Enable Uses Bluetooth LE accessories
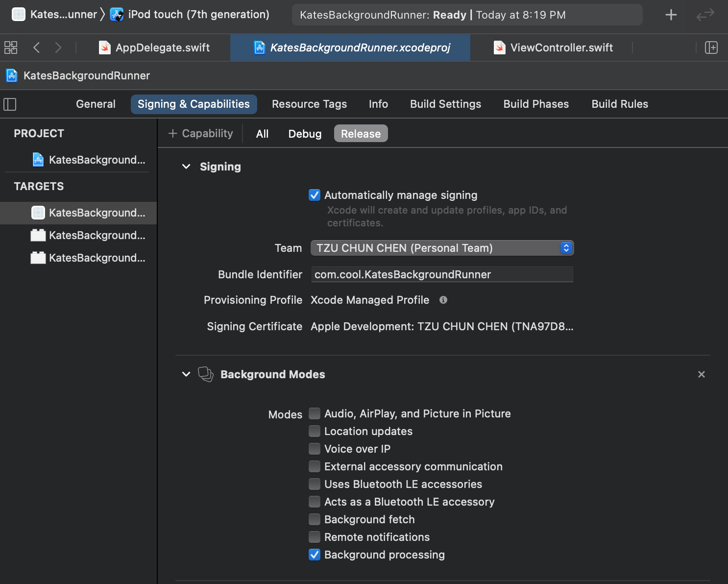Screen dimensions: 728x584 pos(315,485)
